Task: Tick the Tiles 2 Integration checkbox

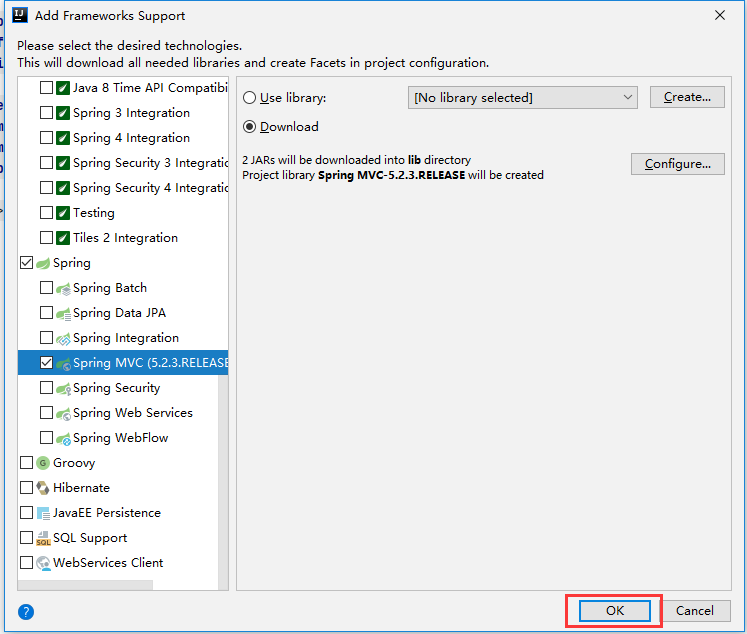Action: coord(46,237)
